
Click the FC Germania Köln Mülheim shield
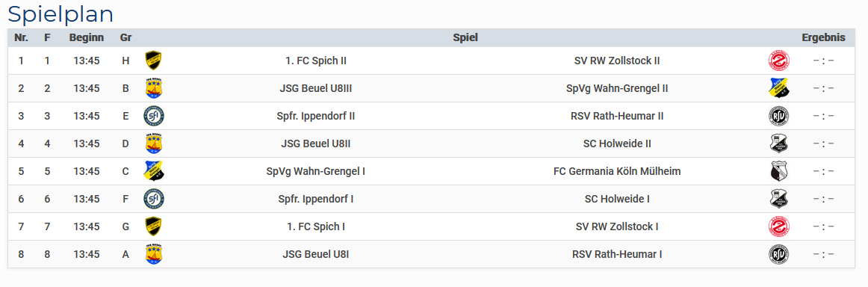click(x=779, y=171)
